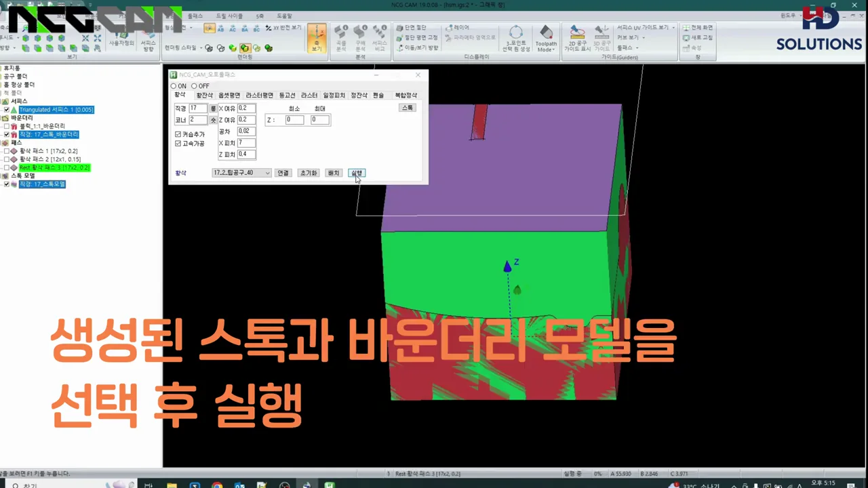Click the X 피치 input field
This screenshot has height=488, width=868.
[x=246, y=143]
